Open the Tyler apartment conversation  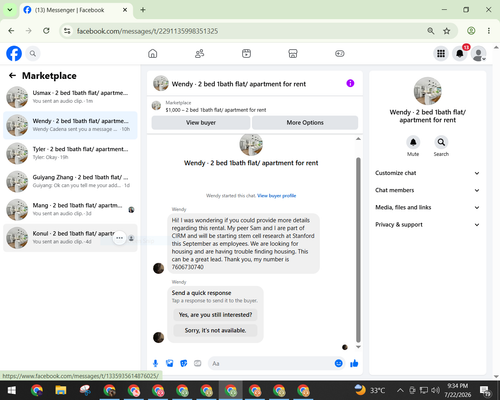point(70,153)
